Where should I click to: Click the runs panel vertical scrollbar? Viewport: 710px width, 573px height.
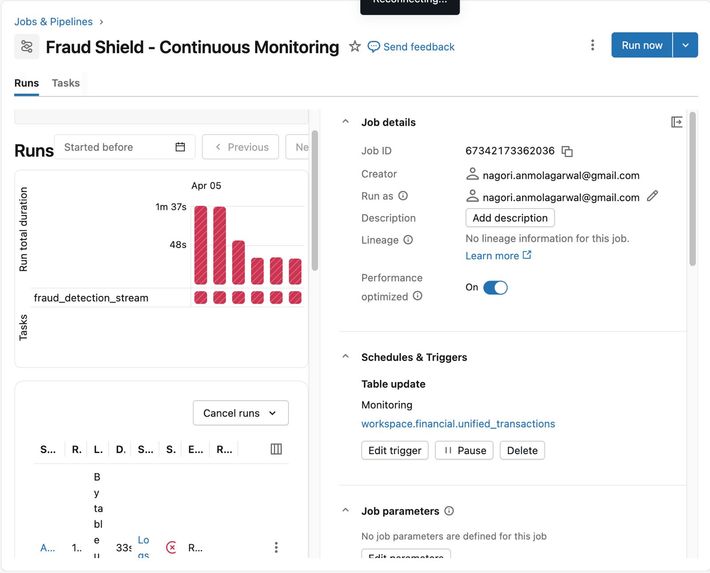pos(315,200)
